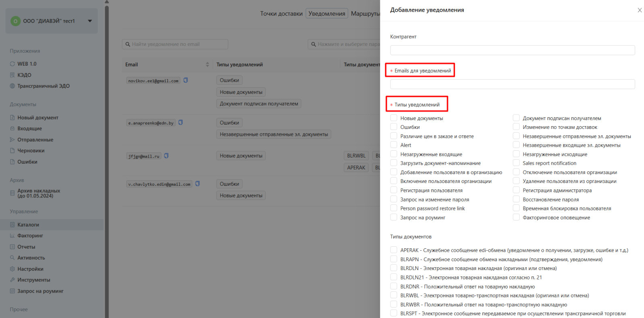Expand the ООО "ДИАВЭЙ" organization dropdown
Image resolution: width=644 pixels, height=318 pixels.
click(x=90, y=21)
